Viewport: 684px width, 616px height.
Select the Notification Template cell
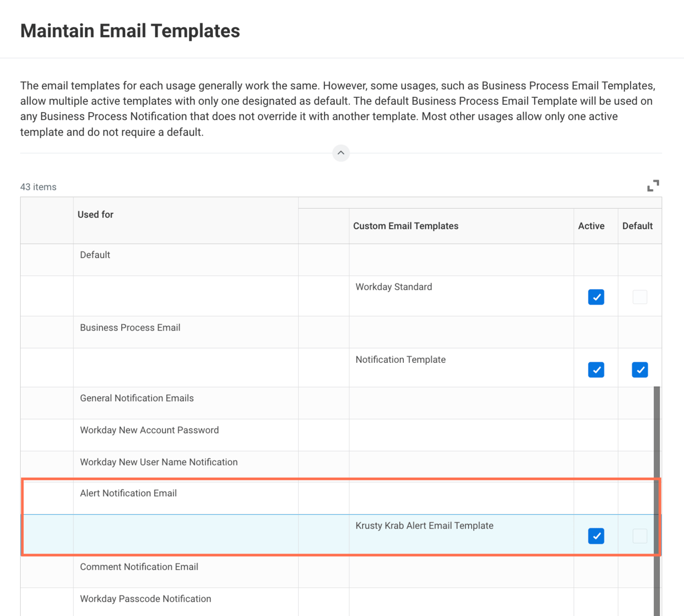(401, 360)
